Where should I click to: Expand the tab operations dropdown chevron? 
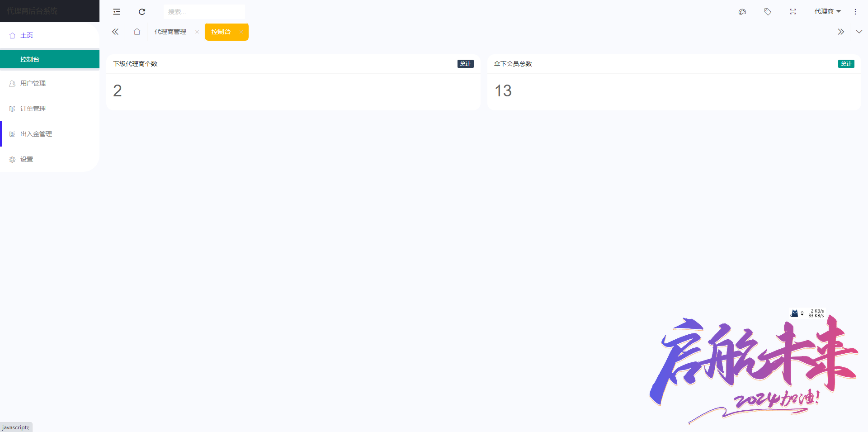coord(859,32)
